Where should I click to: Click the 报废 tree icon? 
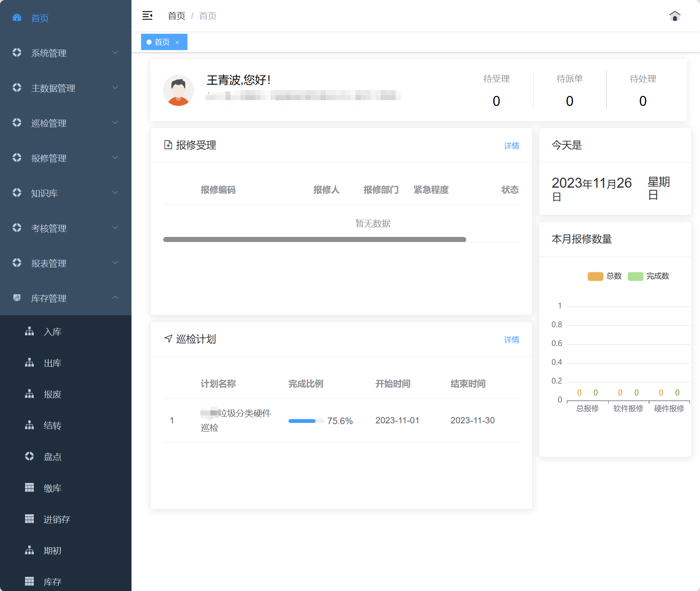(x=29, y=394)
